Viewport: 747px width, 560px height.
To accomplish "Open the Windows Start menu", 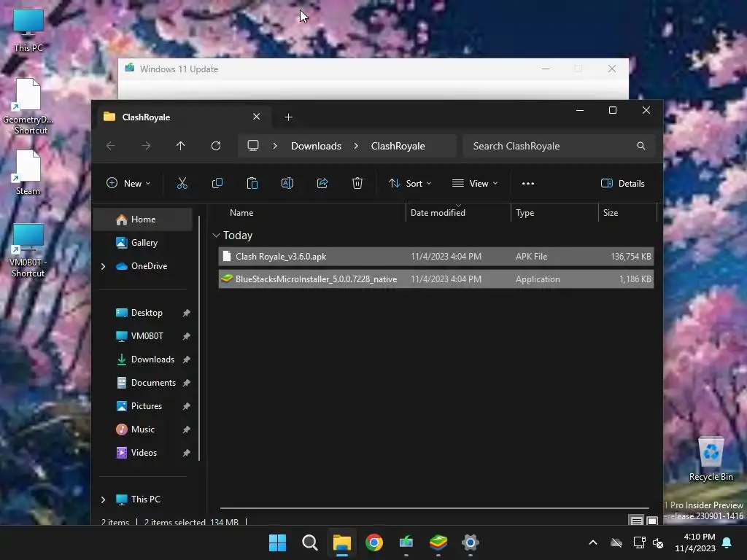I will tap(277, 542).
